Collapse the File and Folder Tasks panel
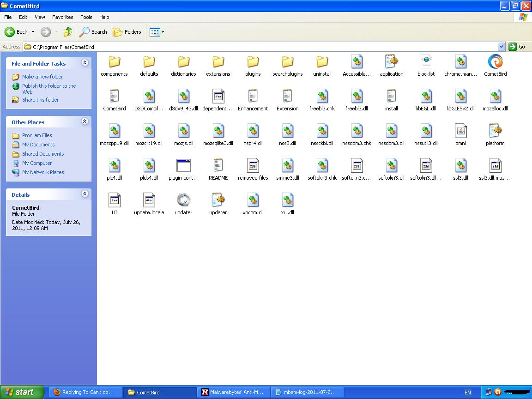 click(x=85, y=63)
